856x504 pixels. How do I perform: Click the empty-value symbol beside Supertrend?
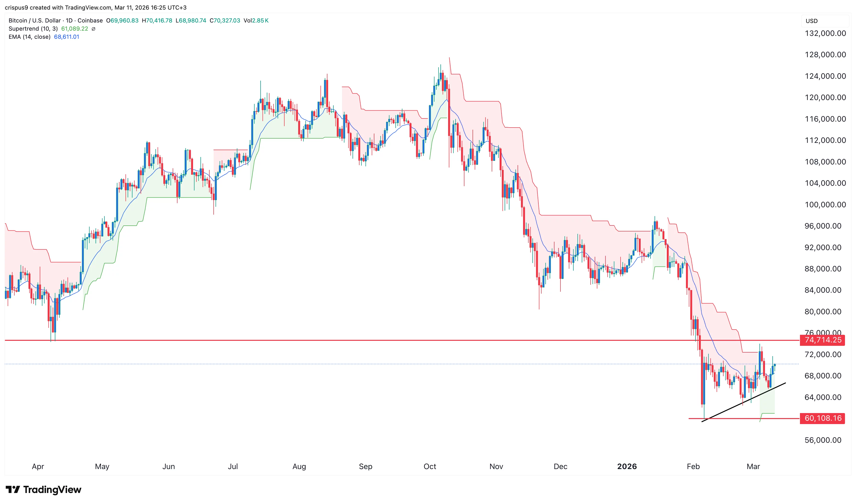point(93,29)
